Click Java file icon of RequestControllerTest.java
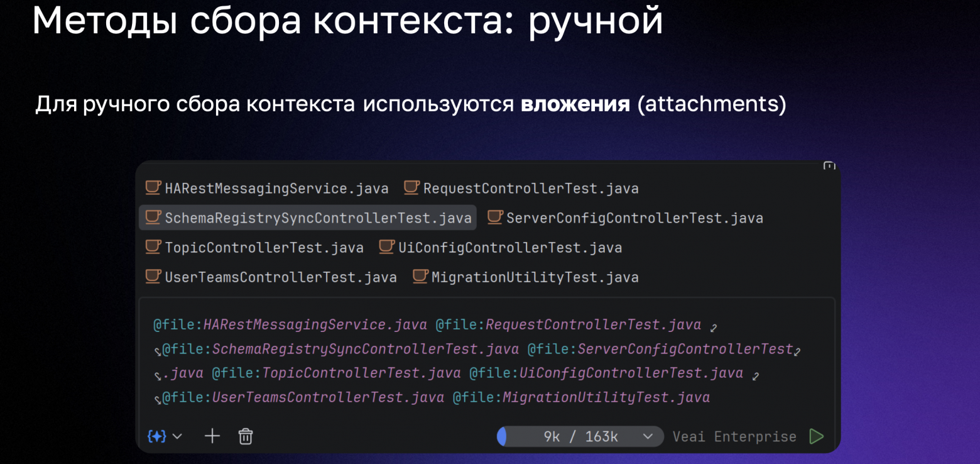The height and width of the screenshot is (464, 980). pyautogui.click(x=411, y=187)
